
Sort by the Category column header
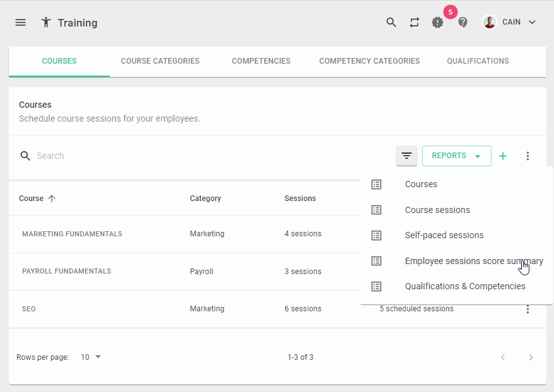(205, 199)
